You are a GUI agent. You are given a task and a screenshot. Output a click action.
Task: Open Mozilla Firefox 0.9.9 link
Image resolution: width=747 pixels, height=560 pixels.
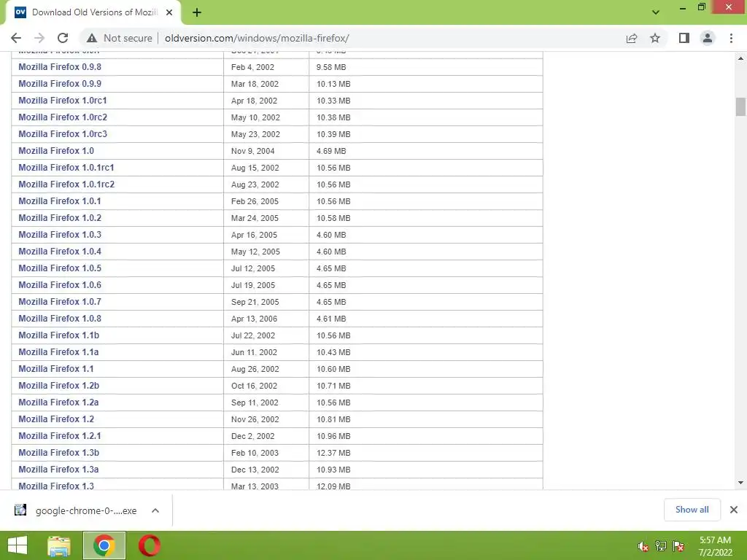pyautogui.click(x=60, y=84)
